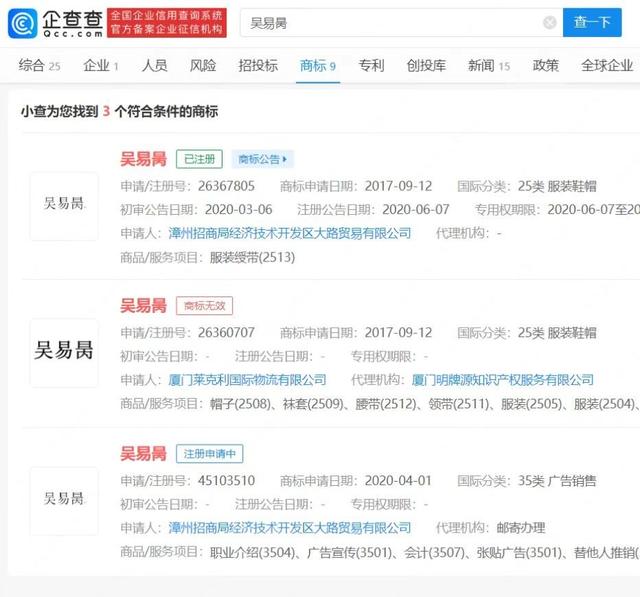Open the 吴易昺 trademark title marked 商标无效

coord(143,306)
